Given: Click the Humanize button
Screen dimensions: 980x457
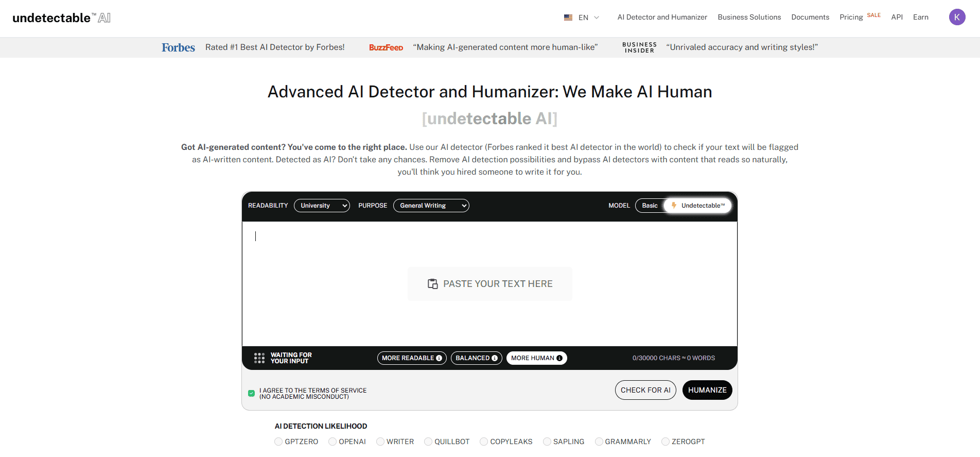Looking at the screenshot, I should click(707, 390).
